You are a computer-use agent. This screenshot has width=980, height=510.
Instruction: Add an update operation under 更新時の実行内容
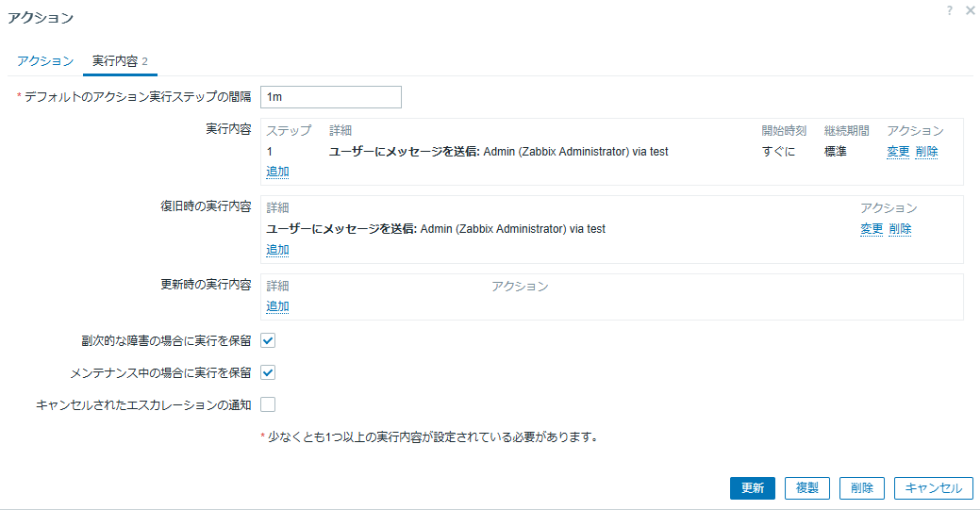click(x=277, y=306)
